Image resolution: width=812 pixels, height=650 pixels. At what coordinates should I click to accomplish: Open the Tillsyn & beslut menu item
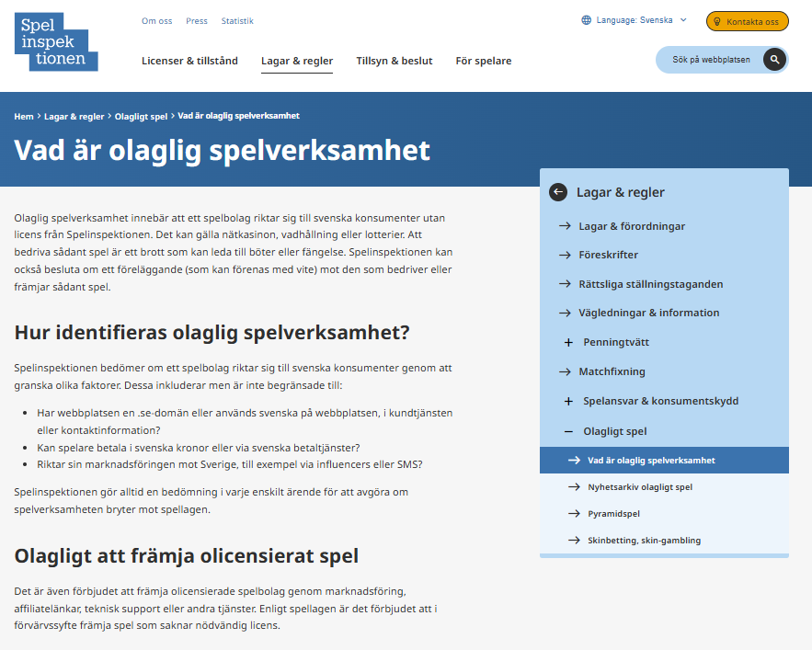(395, 60)
